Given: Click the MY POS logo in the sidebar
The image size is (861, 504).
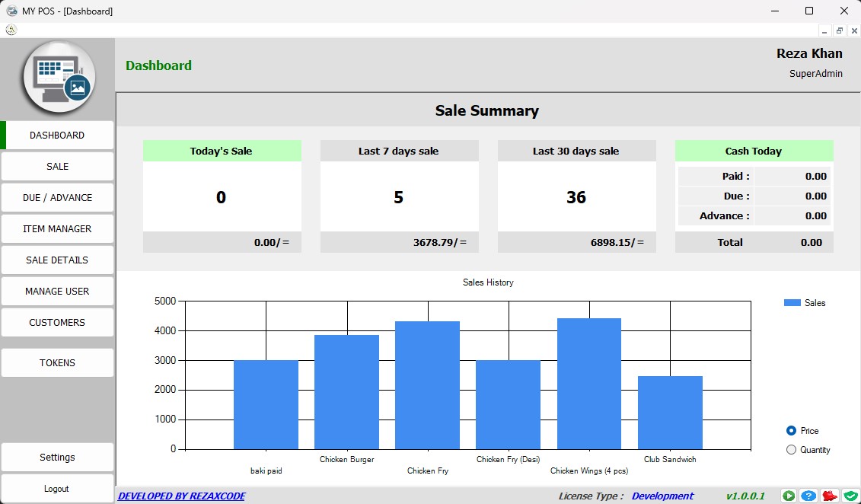Looking at the screenshot, I should tap(58, 77).
